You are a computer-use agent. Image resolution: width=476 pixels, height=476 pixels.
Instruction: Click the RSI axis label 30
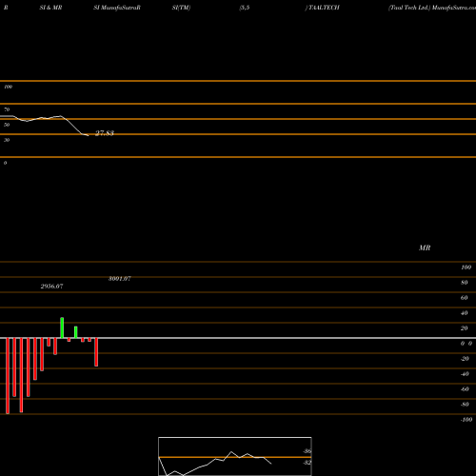[7, 140]
